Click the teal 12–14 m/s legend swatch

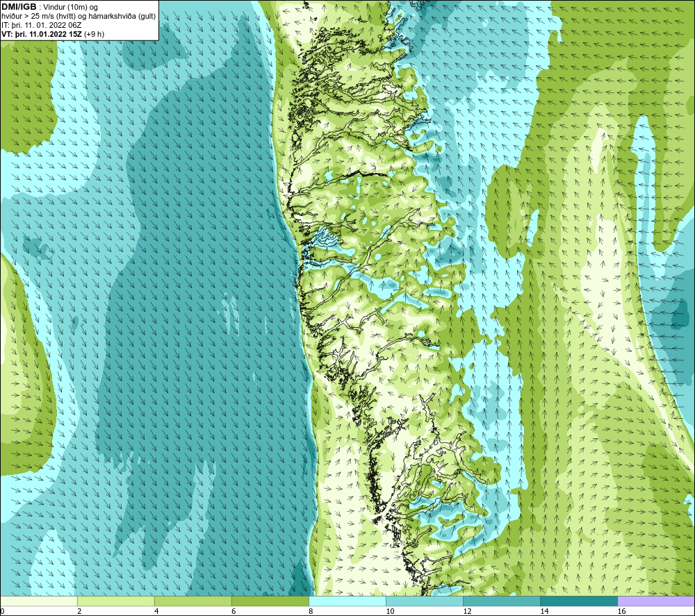click(x=501, y=601)
